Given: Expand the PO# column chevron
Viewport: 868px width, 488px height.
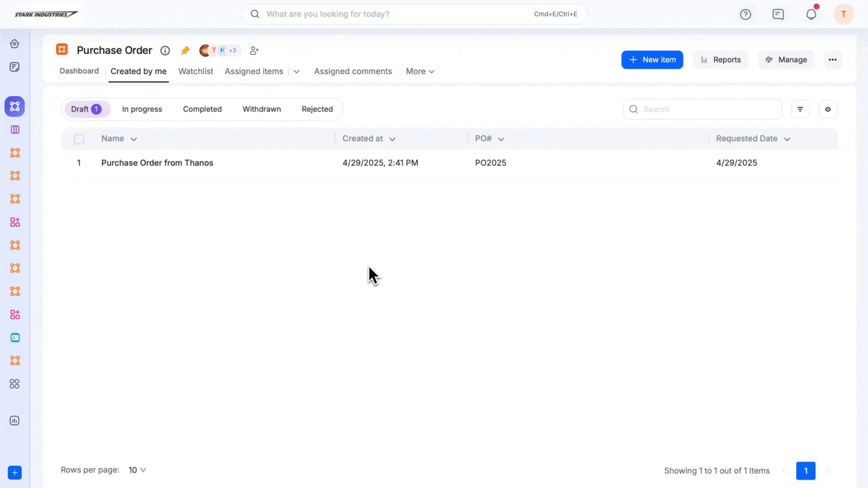Looking at the screenshot, I should pos(501,139).
